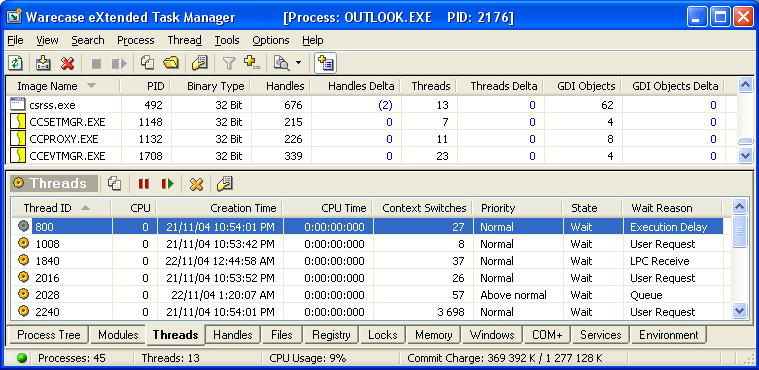759x370 pixels.
Task: Open the Thread menu
Action: click(184, 40)
